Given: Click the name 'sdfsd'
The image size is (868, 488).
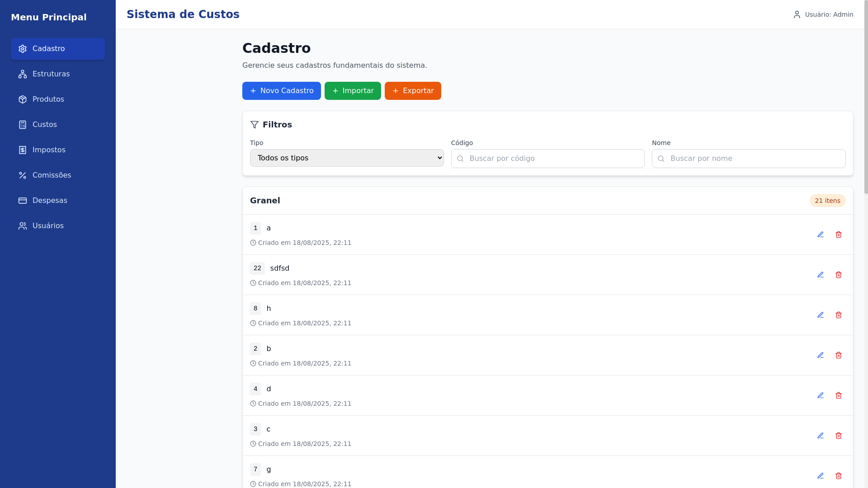Looking at the screenshot, I should click(280, 268).
